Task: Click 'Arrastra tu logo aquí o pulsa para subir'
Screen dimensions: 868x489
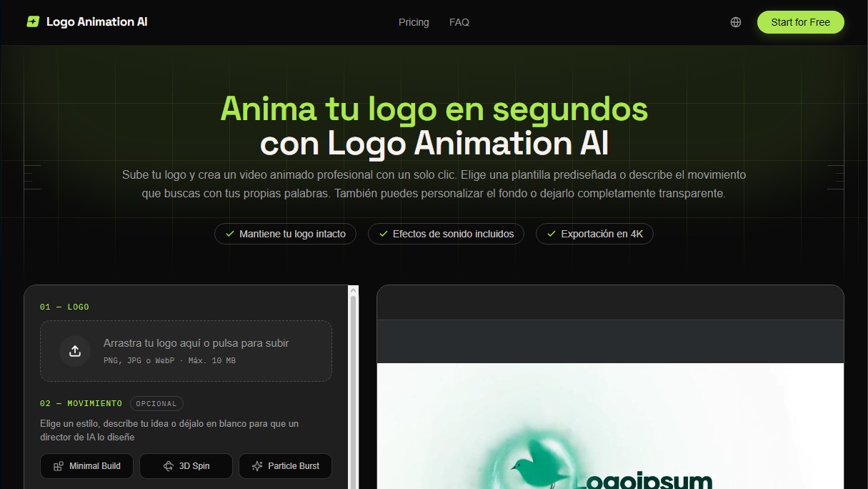Action: click(196, 343)
